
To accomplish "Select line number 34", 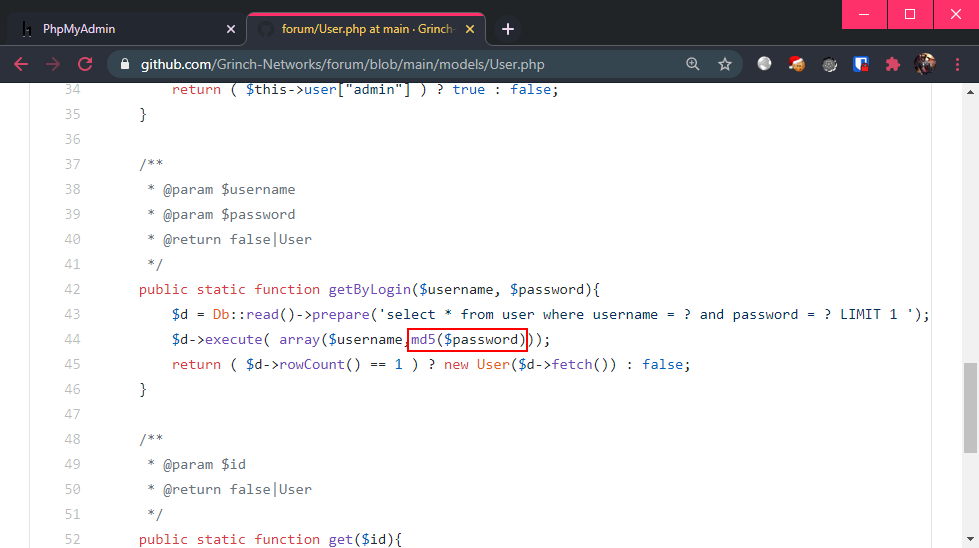I will point(72,89).
